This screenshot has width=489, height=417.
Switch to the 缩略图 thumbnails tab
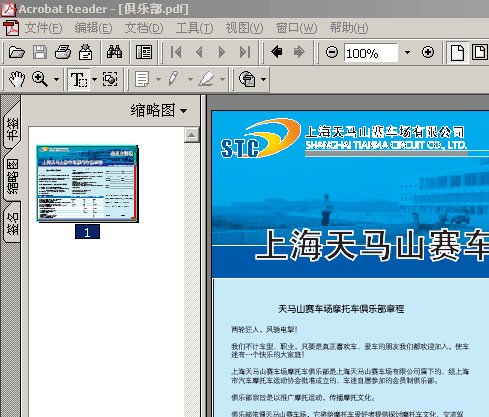12,177
